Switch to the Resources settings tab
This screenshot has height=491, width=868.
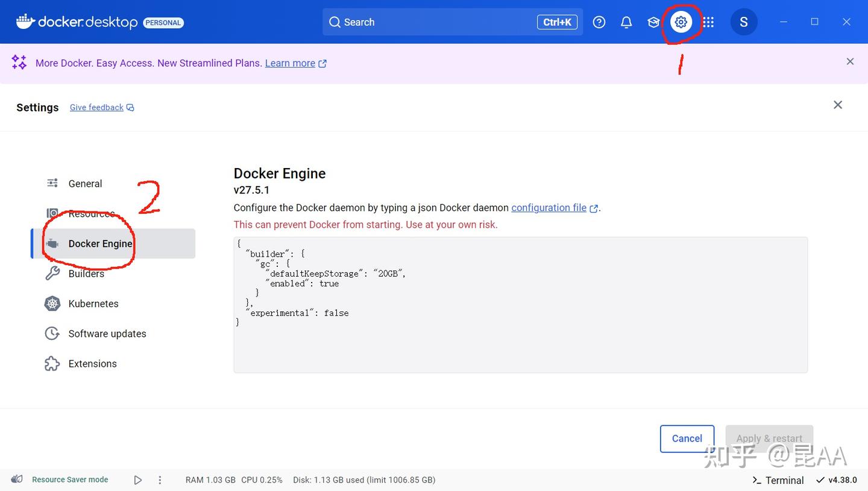pos(92,213)
